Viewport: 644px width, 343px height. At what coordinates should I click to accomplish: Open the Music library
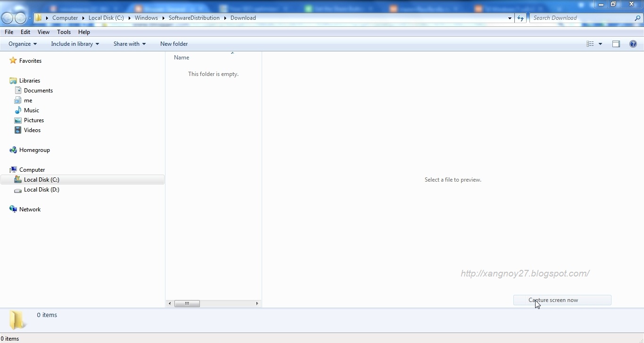point(32,110)
